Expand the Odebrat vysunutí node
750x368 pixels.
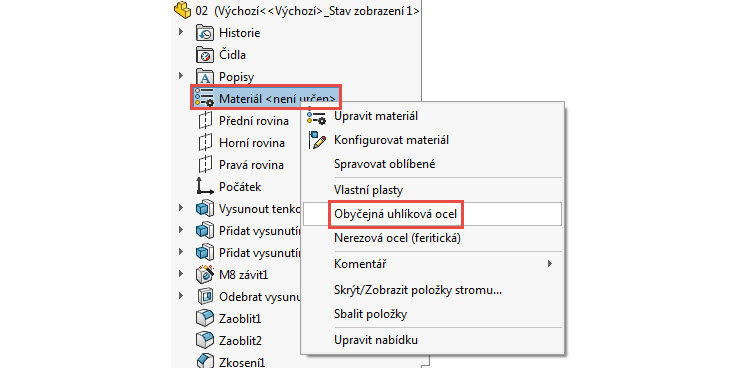[x=181, y=295]
